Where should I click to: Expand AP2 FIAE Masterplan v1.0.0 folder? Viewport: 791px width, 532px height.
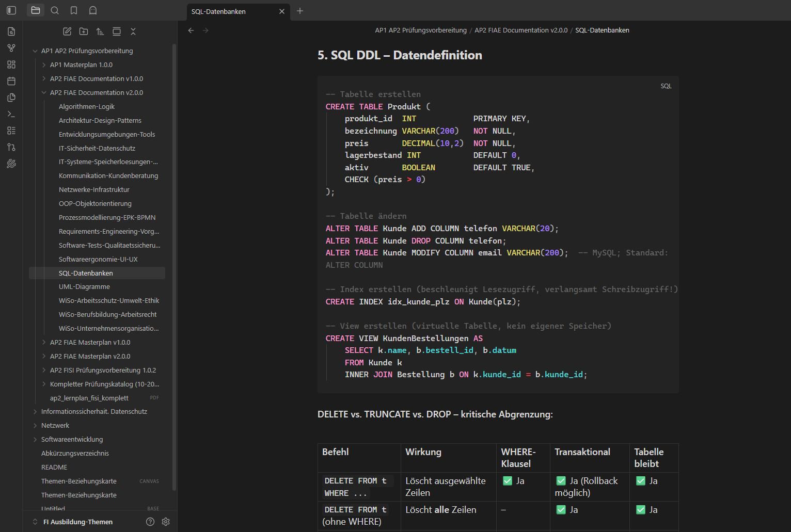[44, 342]
